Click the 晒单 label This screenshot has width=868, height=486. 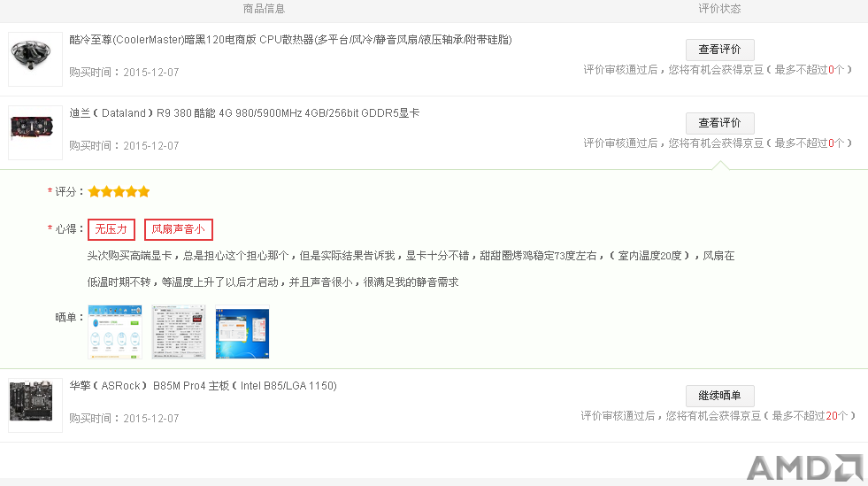click(69, 318)
